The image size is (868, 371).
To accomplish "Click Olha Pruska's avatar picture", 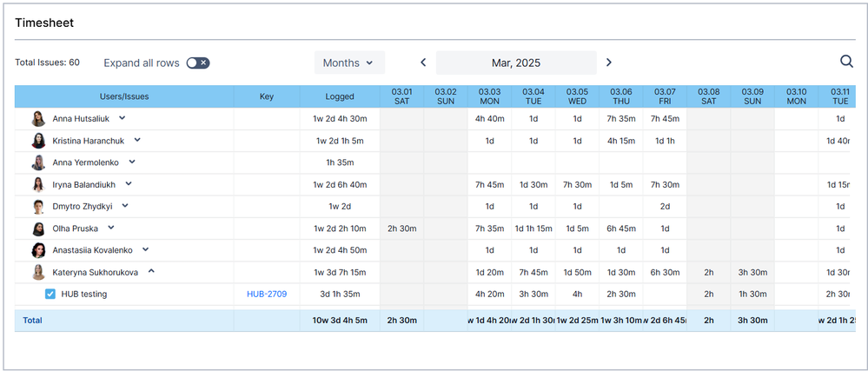I will [38, 229].
